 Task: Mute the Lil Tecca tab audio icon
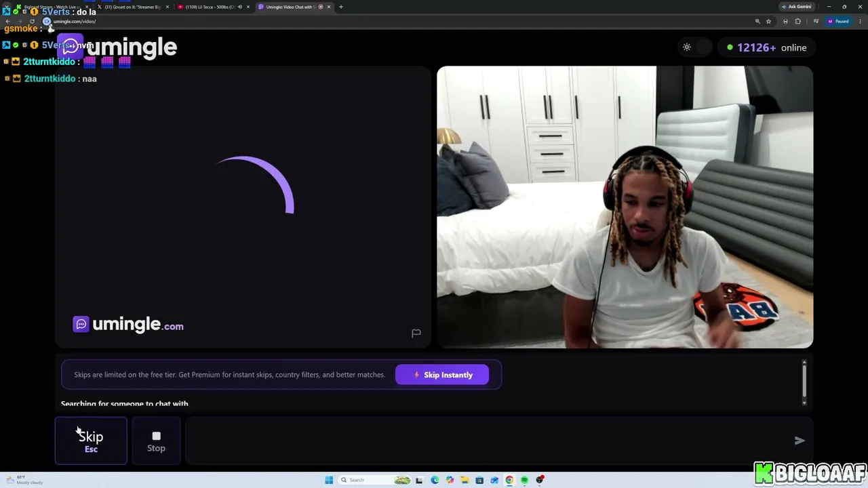239,7
